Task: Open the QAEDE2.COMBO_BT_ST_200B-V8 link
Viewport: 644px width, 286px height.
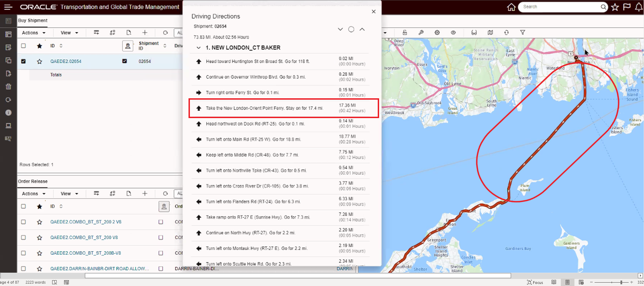Action: tap(86, 253)
